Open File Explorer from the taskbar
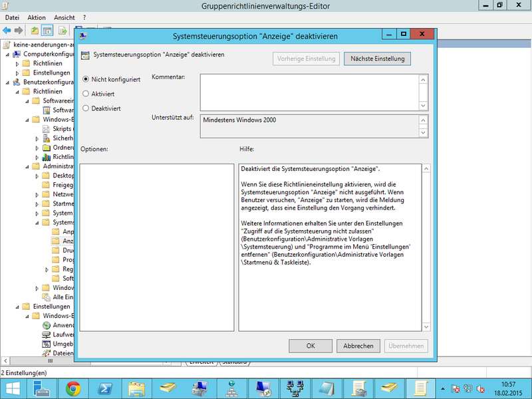This screenshot has width=532, height=399. click(136, 388)
